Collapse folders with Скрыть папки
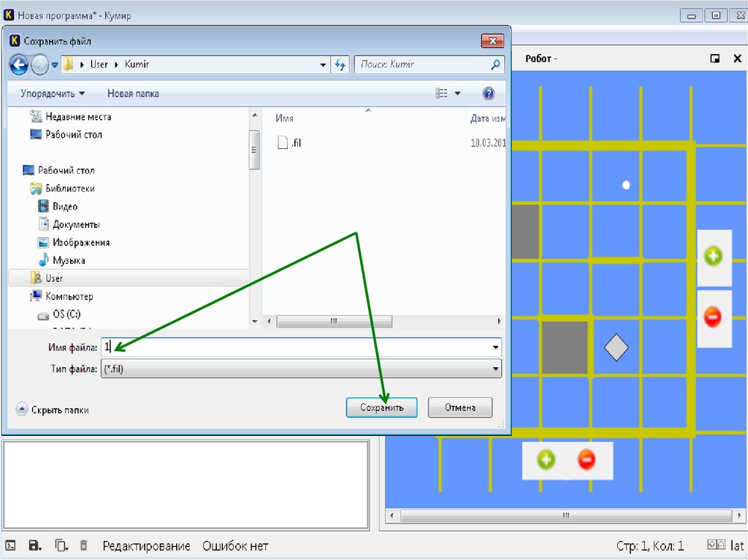The width and height of the screenshot is (748, 560). pyautogui.click(x=53, y=410)
